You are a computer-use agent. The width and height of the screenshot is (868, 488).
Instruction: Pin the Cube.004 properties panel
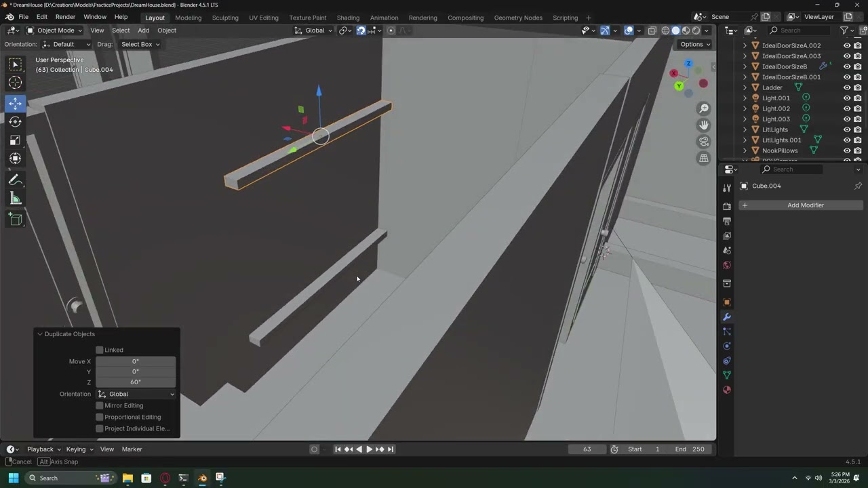coord(858,186)
